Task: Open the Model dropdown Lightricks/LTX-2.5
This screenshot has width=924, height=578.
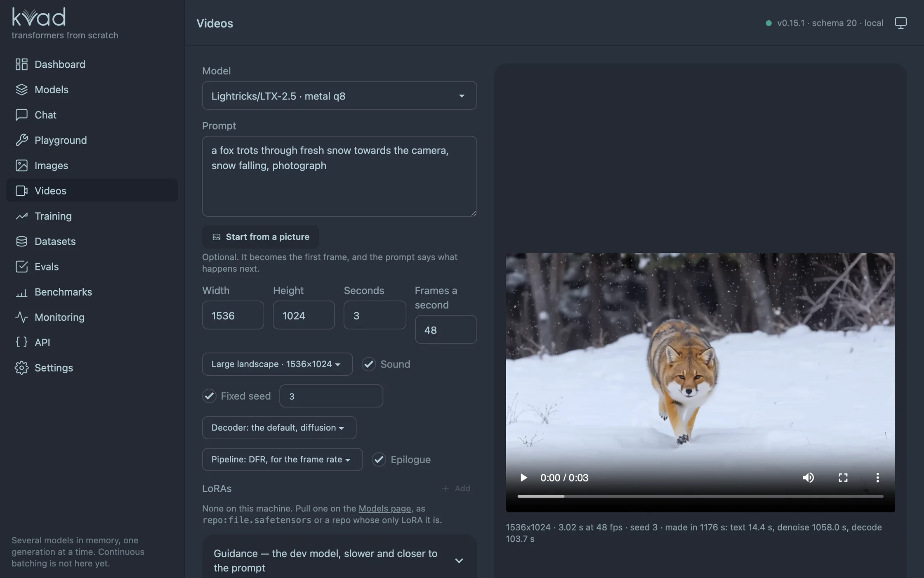Action: pos(339,96)
